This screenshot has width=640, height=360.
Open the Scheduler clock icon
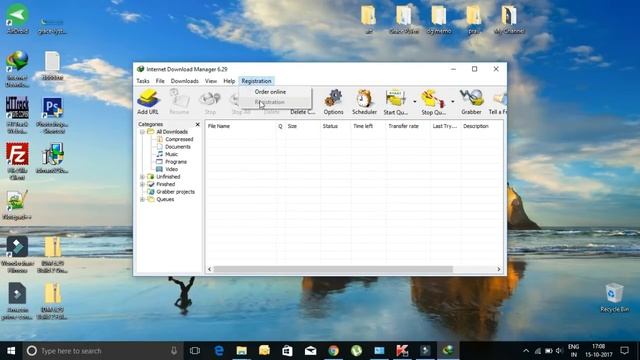[x=364, y=102]
